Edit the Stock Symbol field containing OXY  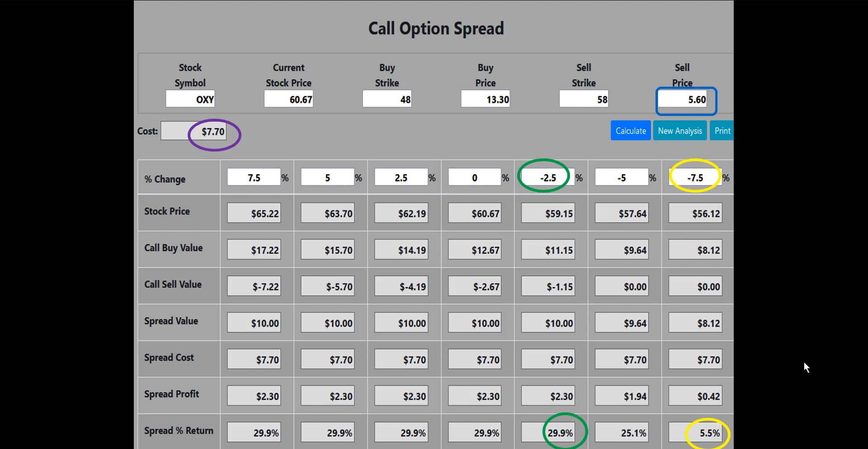[190, 99]
